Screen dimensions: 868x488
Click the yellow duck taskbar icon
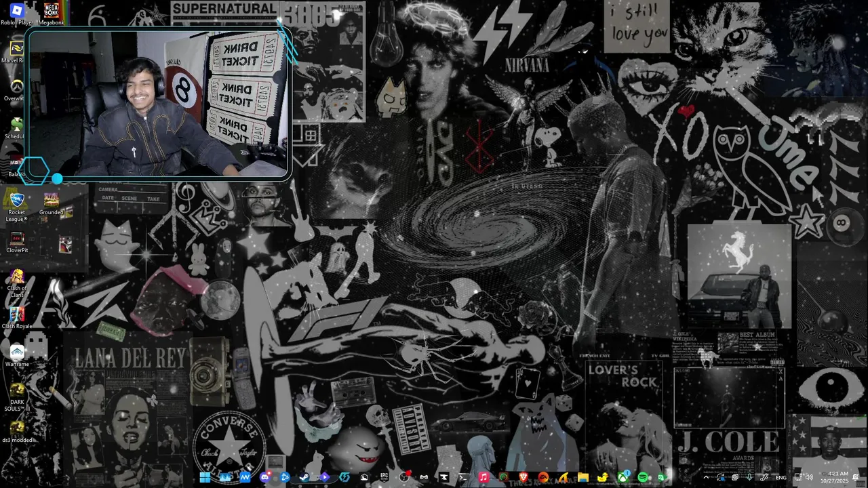[602, 477]
